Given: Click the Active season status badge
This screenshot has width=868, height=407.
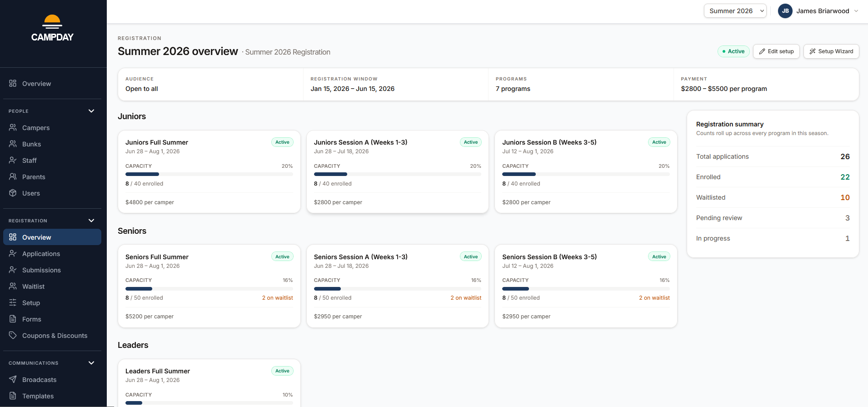Looking at the screenshot, I should (733, 51).
